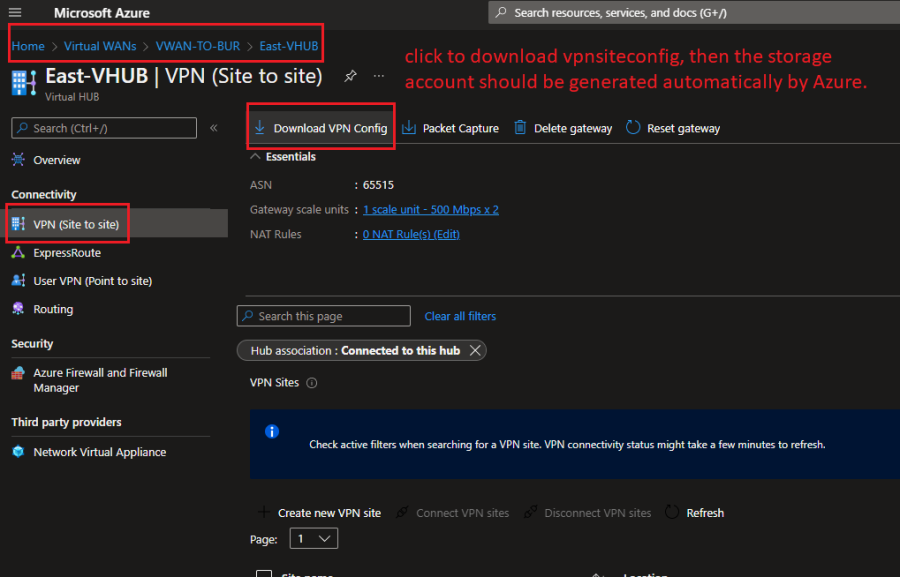
Task: Click the User VPN people icon
Action: 18,280
